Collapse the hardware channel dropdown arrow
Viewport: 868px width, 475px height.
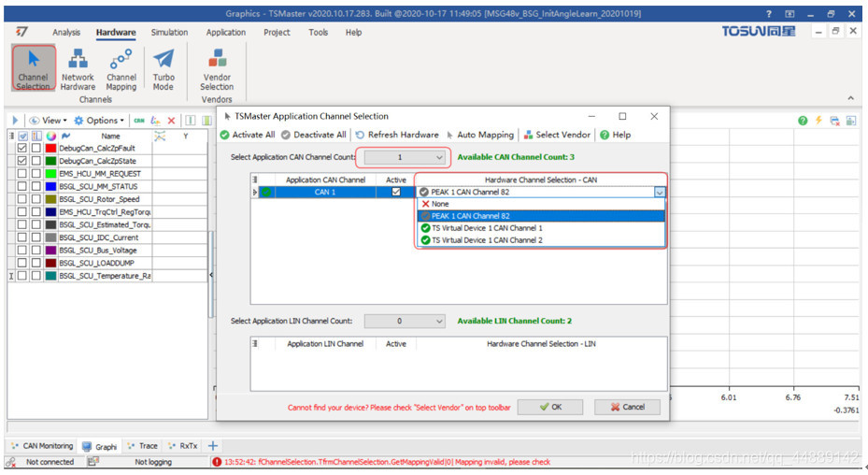660,193
